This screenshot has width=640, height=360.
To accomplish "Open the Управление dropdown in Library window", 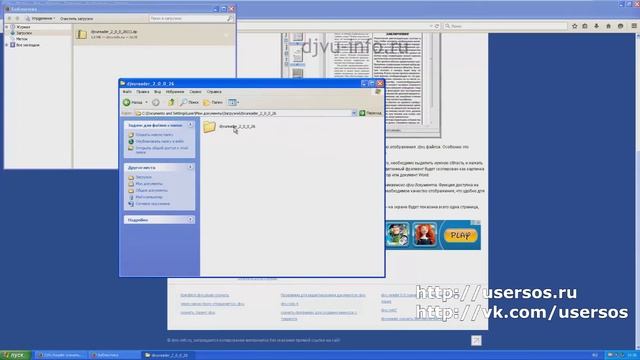I will [40, 18].
